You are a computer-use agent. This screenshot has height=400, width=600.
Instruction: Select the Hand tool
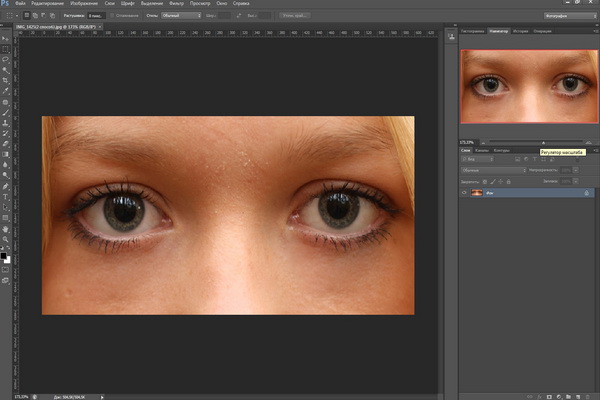[5, 228]
